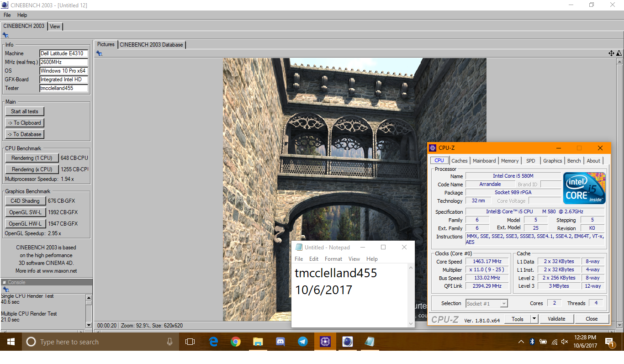Click the pin icon under Pictures tab
The image size is (624, 364).
(99, 53)
